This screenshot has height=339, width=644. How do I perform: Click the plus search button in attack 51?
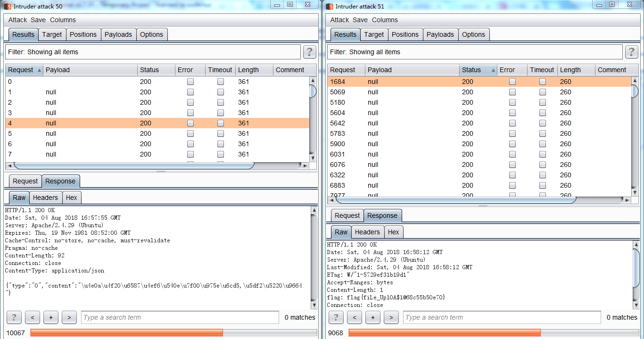click(x=372, y=317)
